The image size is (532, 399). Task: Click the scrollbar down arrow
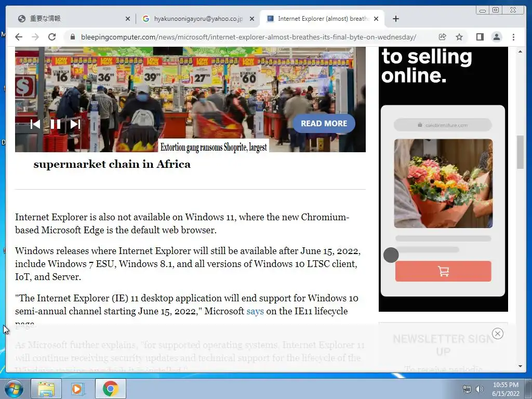(x=520, y=366)
